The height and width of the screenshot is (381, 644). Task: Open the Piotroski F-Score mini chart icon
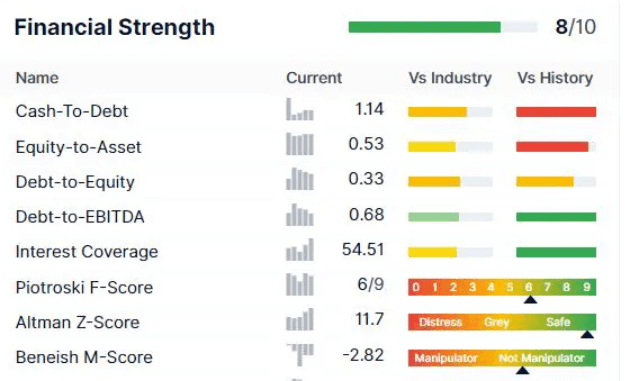[x=300, y=285]
